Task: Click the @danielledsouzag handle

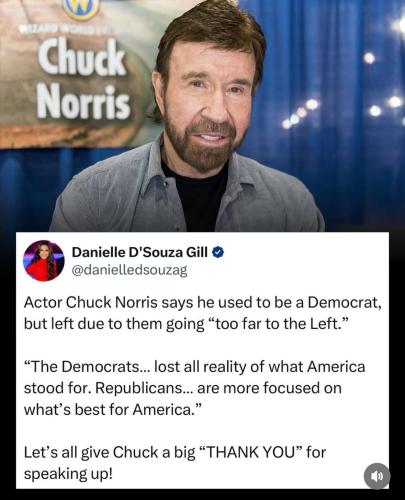Action: (x=129, y=270)
